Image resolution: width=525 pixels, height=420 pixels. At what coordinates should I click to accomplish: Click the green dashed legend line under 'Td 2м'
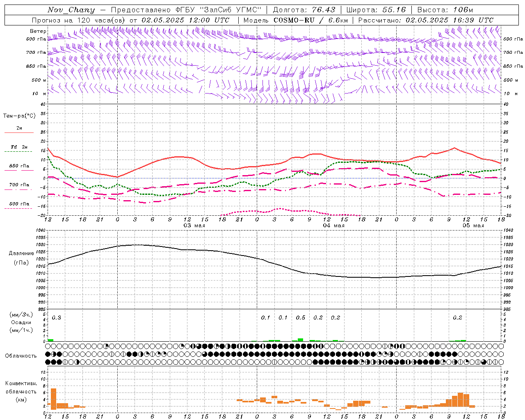coord(19,152)
